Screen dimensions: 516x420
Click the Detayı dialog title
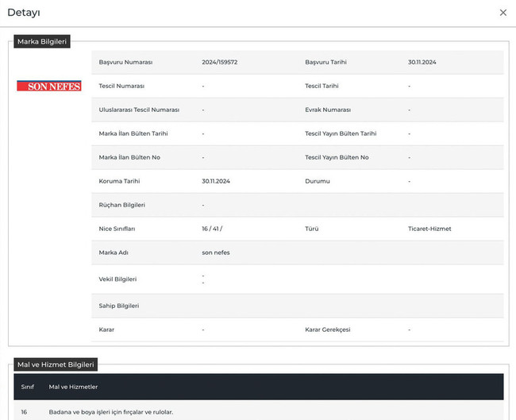pos(24,13)
